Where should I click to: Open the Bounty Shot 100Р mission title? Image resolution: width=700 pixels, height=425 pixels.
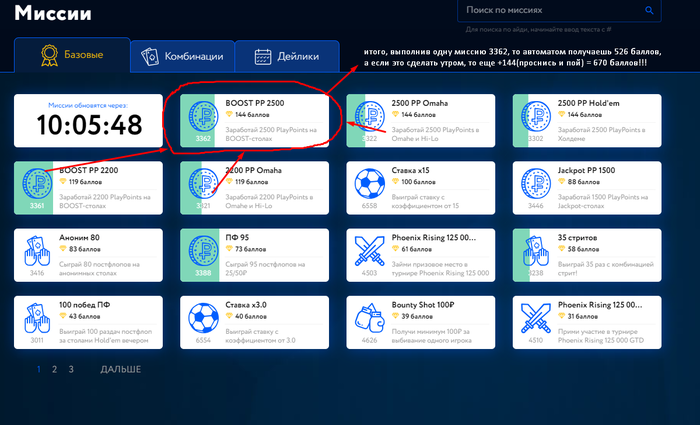click(423, 305)
